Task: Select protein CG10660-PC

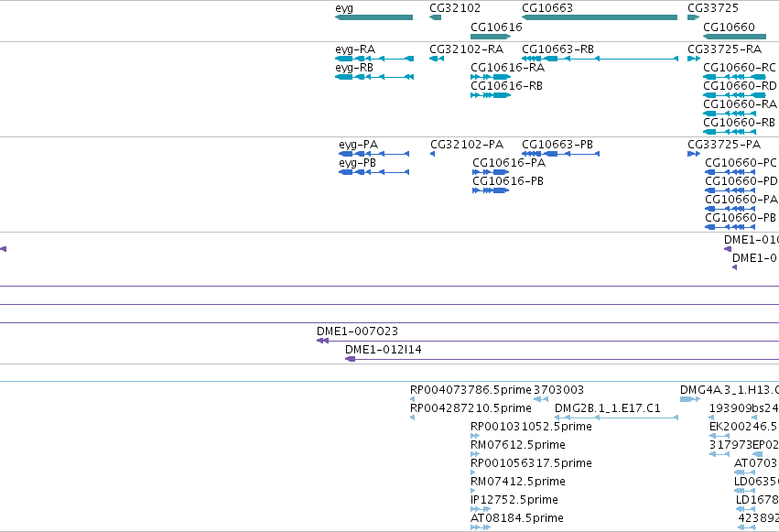Action: click(741, 163)
